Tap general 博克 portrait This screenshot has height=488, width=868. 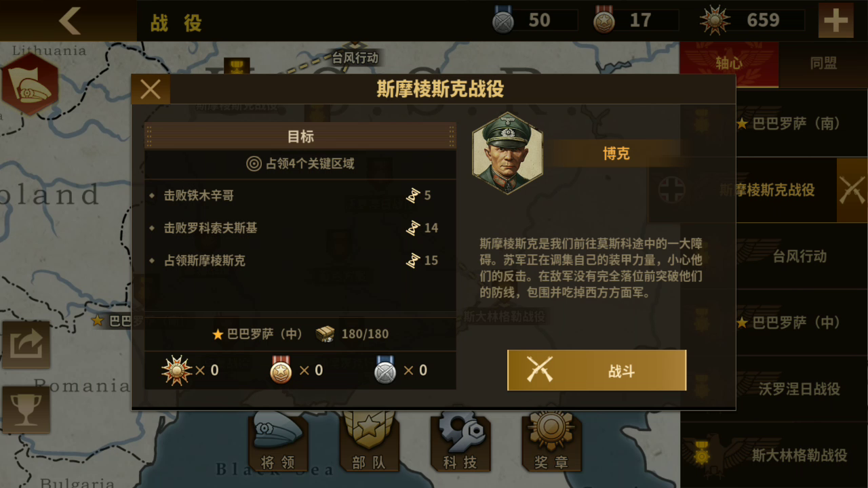tap(507, 153)
